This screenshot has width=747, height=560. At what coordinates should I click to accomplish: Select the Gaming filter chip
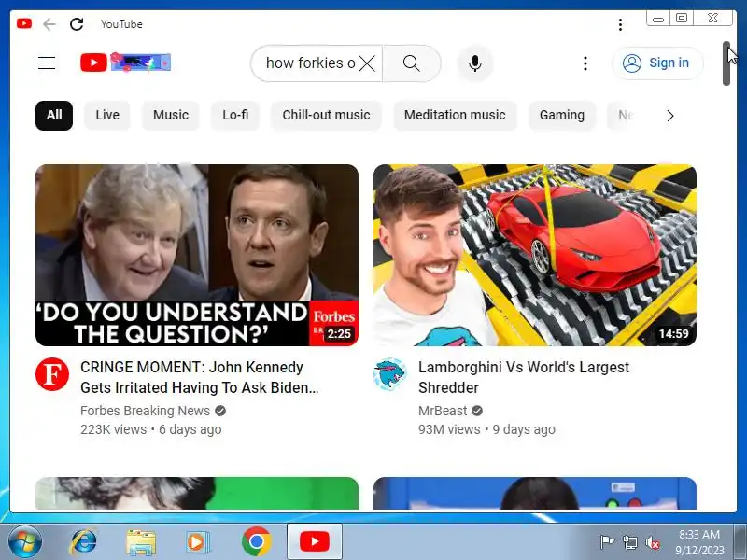coord(562,115)
